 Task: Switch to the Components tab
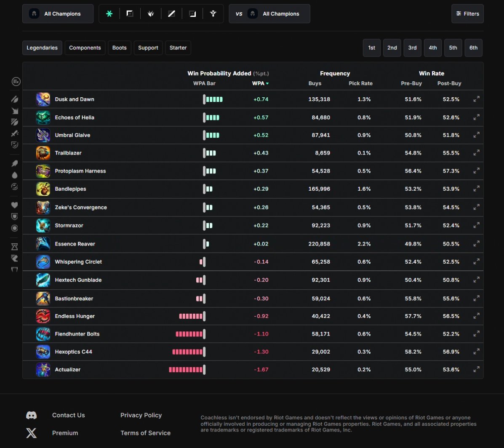click(85, 48)
